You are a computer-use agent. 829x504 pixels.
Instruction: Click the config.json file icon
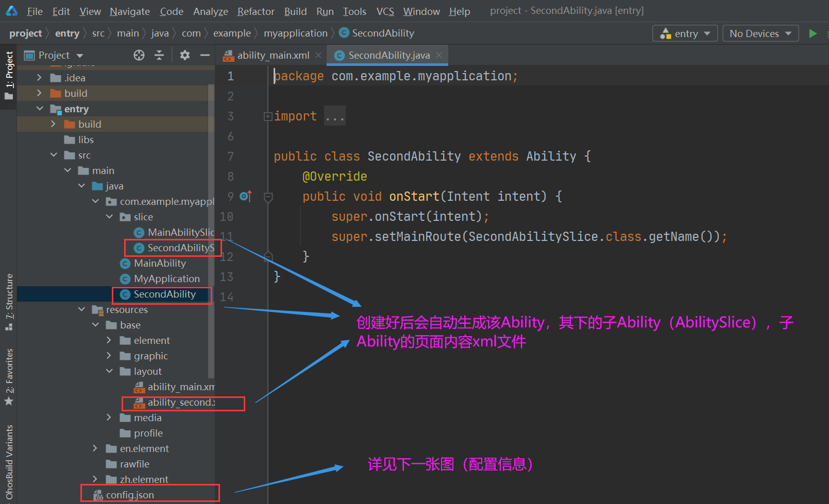(x=98, y=495)
